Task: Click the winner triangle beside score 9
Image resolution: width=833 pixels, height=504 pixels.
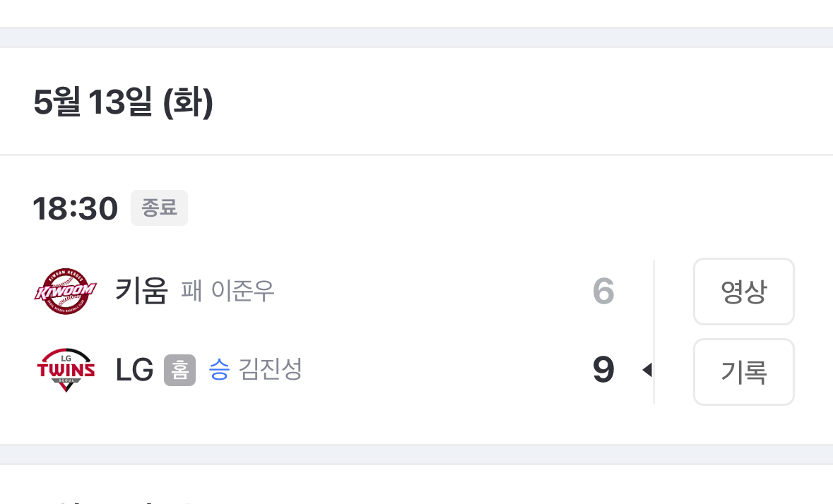Action: click(x=646, y=370)
